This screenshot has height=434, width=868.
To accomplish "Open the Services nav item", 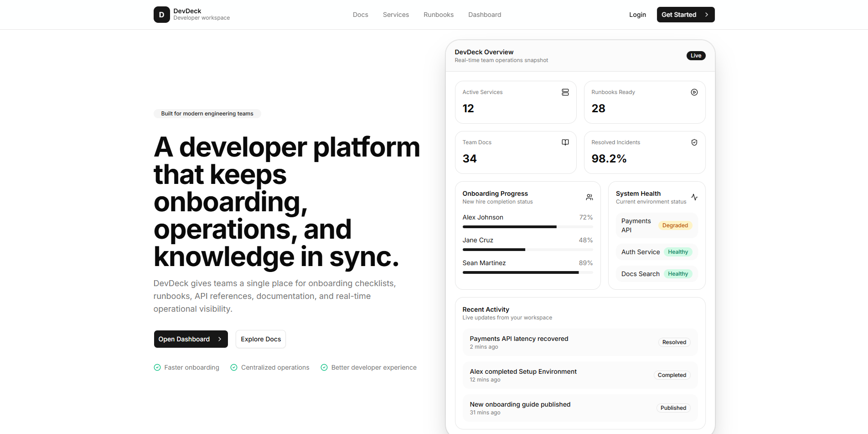I will (396, 15).
